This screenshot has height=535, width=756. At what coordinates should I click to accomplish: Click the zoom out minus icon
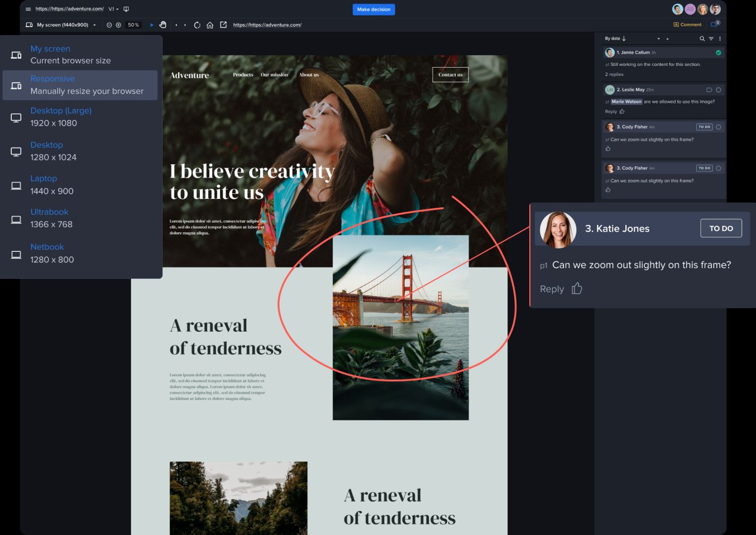[109, 25]
